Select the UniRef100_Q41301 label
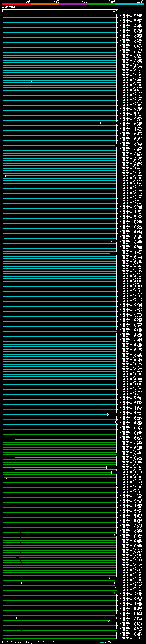The height and width of the screenshot is (644, 146). [131, 118]
